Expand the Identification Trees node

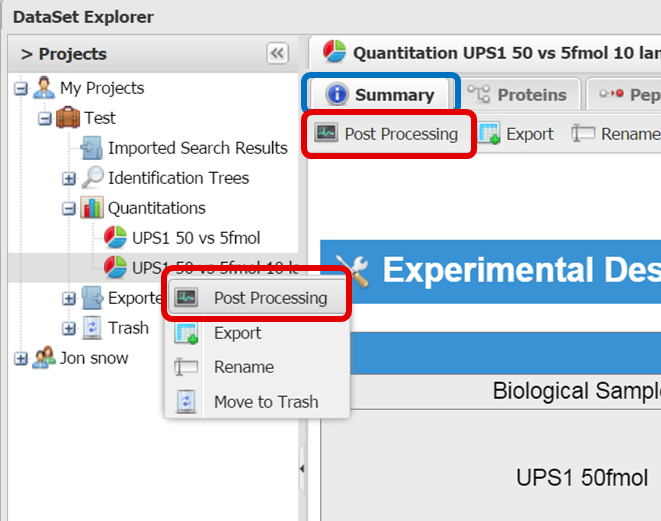69,179
